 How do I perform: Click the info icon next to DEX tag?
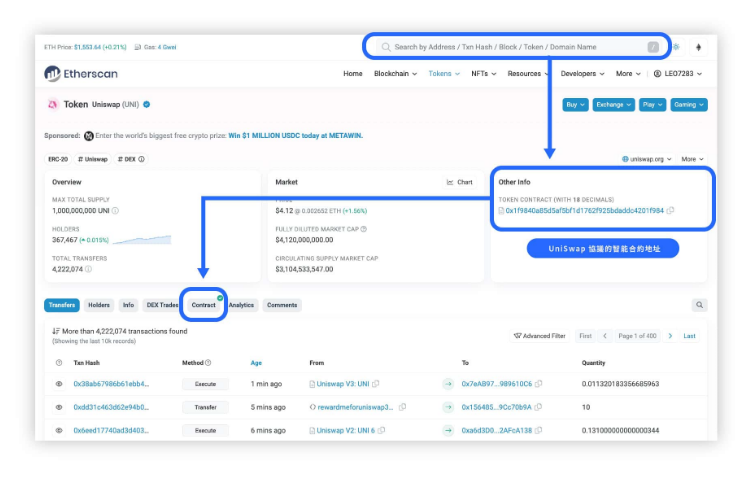click(x=141, y=159)
